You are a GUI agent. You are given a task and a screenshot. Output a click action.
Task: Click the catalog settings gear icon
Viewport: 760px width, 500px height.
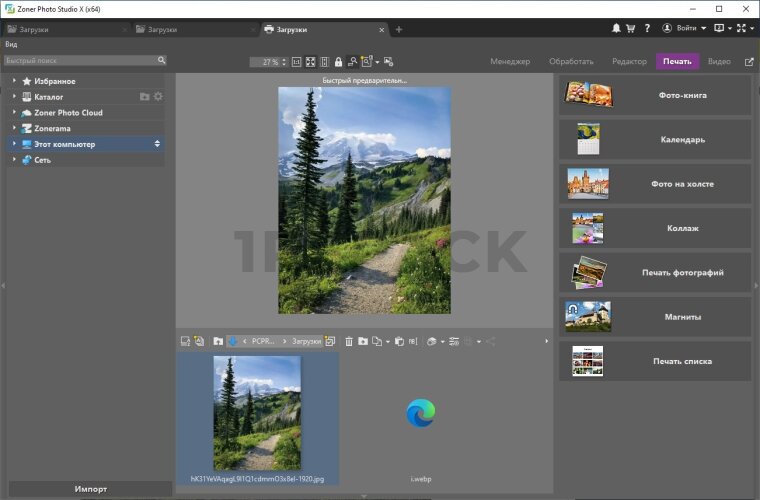[158, 97]
